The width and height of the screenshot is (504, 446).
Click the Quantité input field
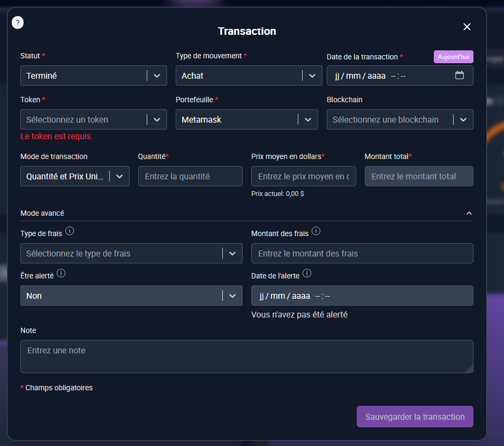[190, 176]
